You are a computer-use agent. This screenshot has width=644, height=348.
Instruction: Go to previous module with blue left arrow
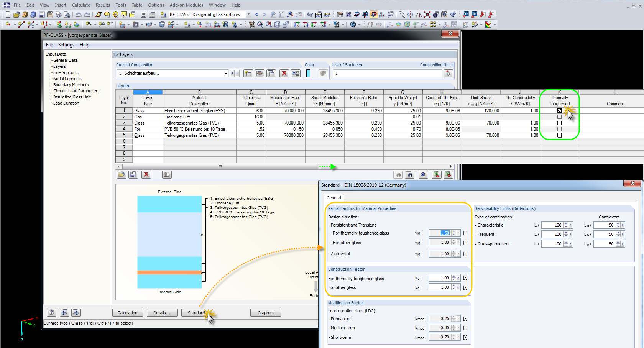coord(256,15)
